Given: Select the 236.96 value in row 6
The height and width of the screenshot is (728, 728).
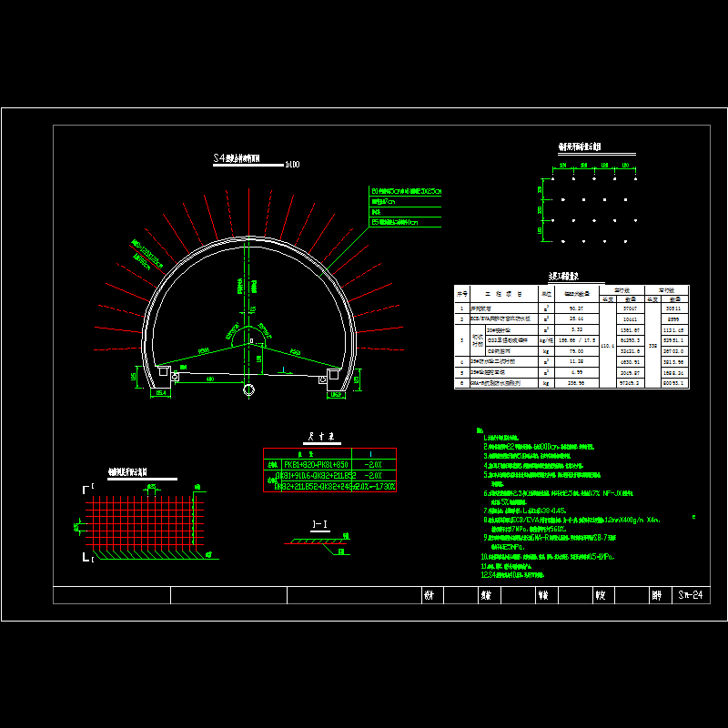Looking at the screenshot, I should [x=576, y=383].
